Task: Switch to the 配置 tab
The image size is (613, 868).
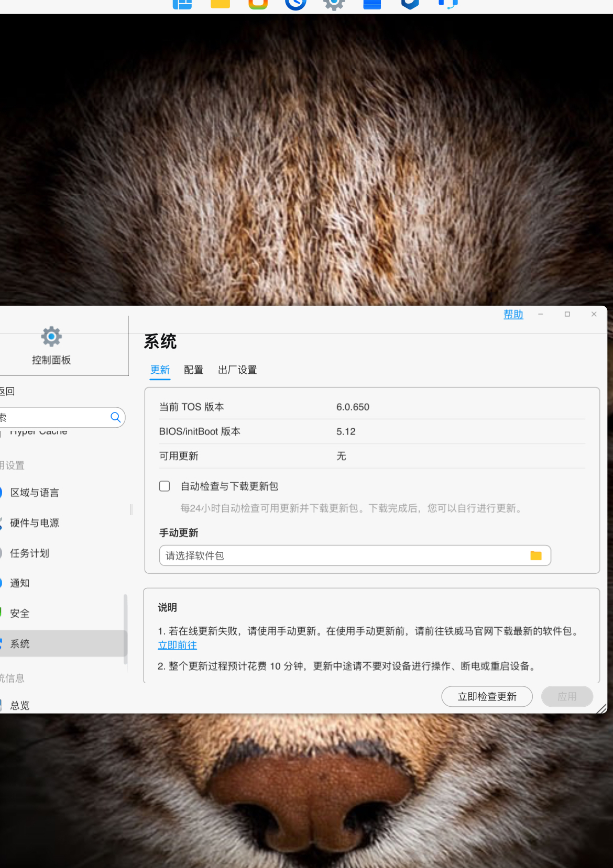Action: (194, 370)
